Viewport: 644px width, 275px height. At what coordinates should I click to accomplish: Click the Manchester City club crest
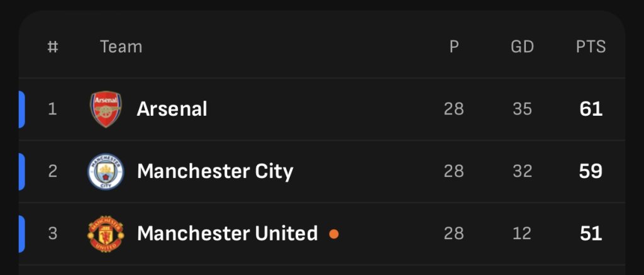pyautogui.click(x=106, y=171)
